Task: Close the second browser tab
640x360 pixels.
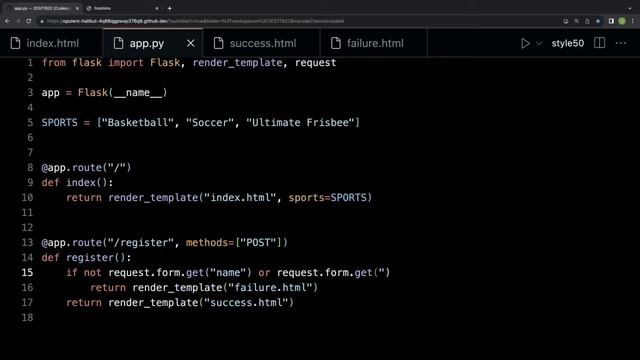Action: click(157, 8)
